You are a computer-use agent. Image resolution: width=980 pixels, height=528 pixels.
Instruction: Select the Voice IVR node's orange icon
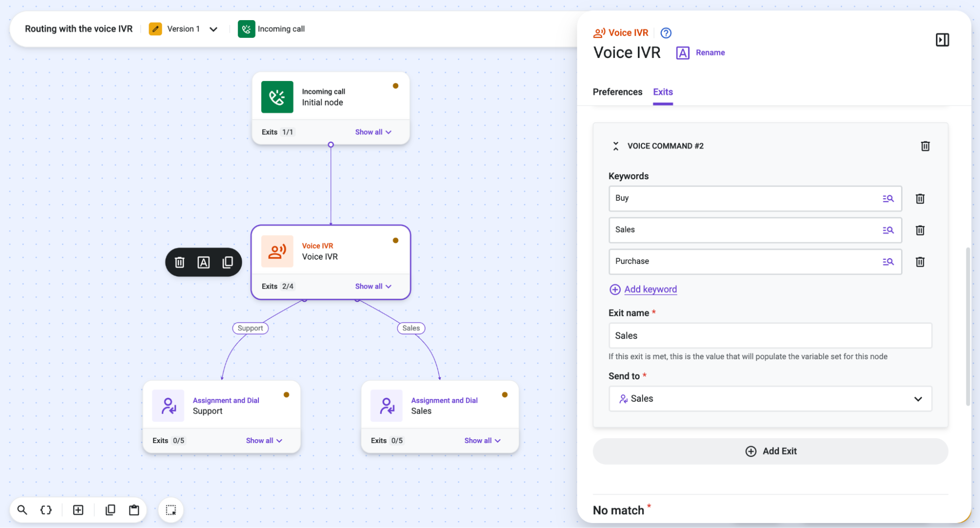coord(277,251)
